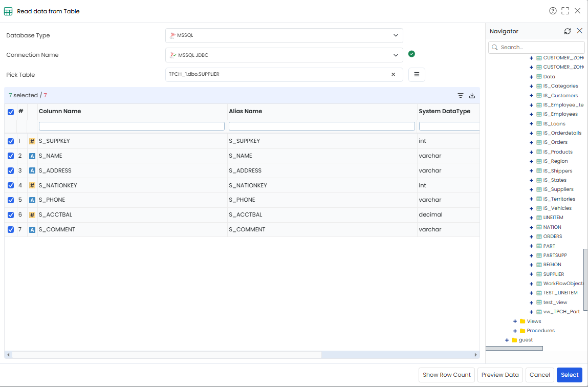
Task: Expand the IS_Orders table node
Action: pyautogui.click(x=531, y=142)
